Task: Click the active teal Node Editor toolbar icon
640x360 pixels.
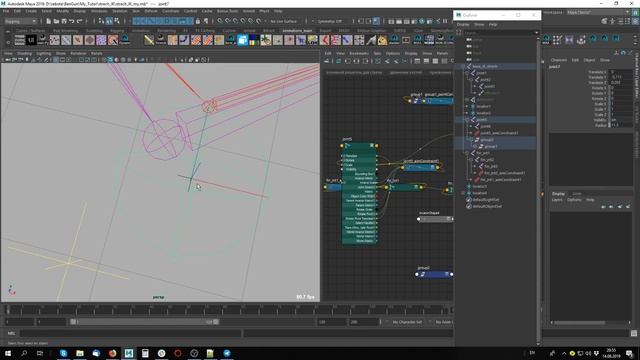Action: point(338,61)
